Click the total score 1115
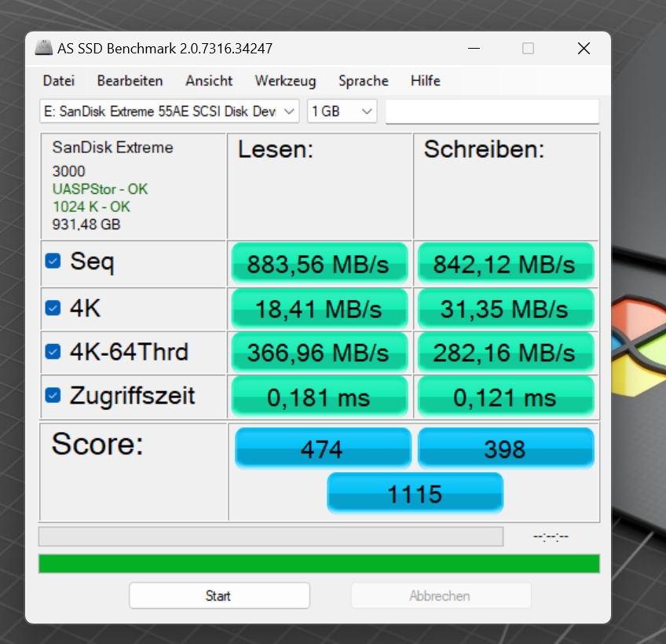 415,492
